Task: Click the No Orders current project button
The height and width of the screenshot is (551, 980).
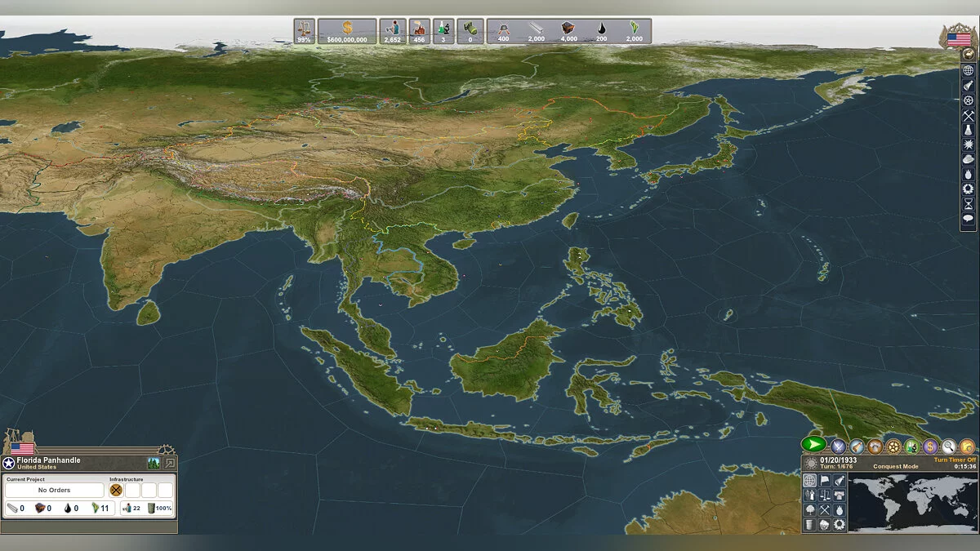Action: (x=54, y=491)
